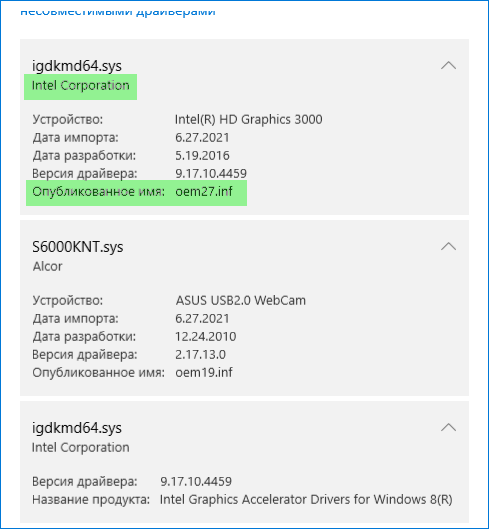
Task: Select the first igdkmd64.sys driver title
Action: [x=77, y=66]
